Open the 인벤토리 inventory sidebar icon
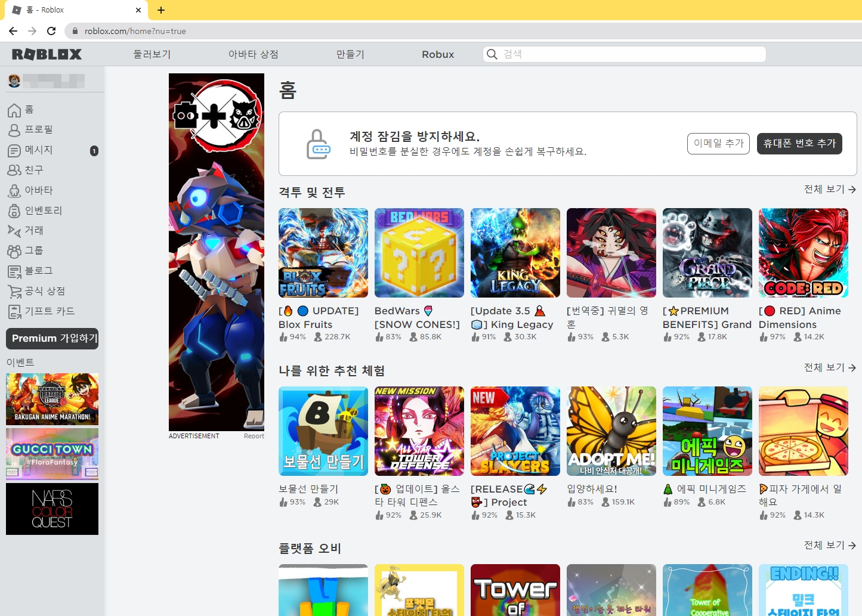The height and width of the screenshot is (616, 862). tap(14, 211)
